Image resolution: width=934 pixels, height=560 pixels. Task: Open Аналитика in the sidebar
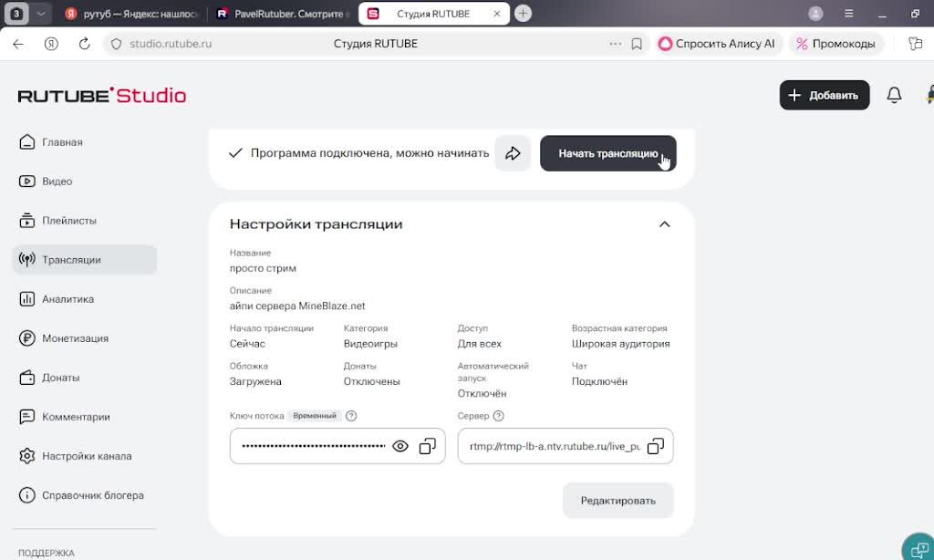(x=67, y=299)
